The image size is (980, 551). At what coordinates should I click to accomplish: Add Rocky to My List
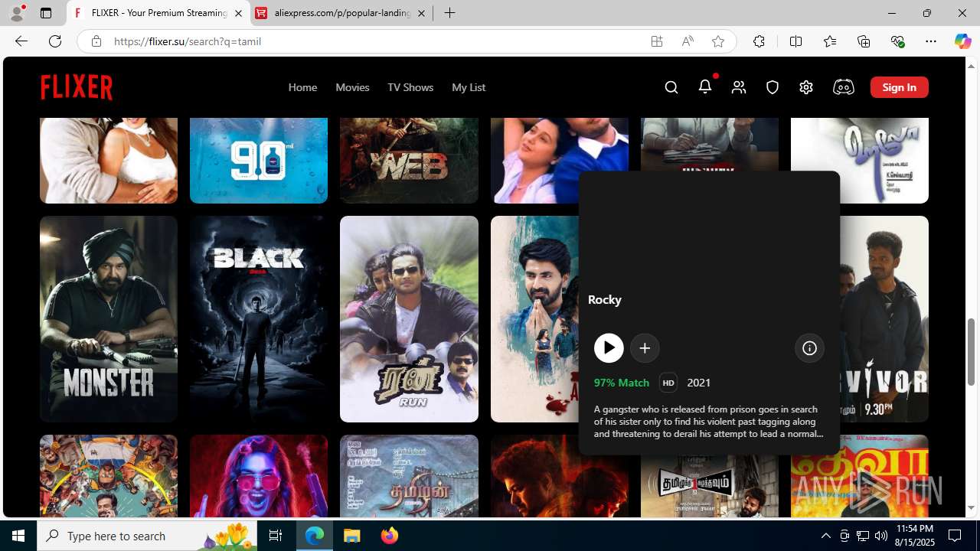pyautogui.click(x=645, y=348)
